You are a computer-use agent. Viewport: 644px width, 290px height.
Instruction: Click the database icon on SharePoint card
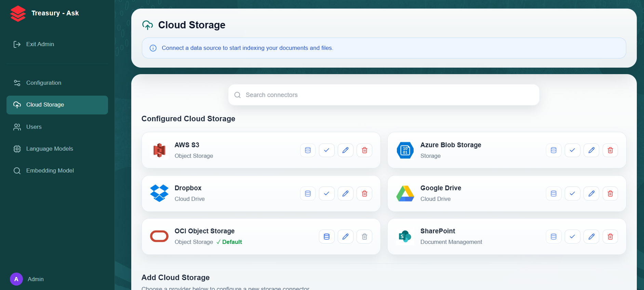pyautogui.click(x=553, y=237)
